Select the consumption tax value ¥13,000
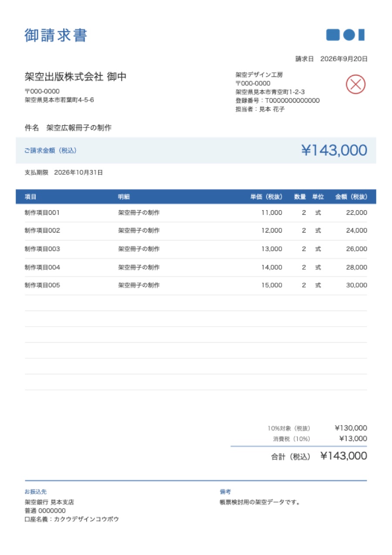392x555 pixels. pos(353,439)
